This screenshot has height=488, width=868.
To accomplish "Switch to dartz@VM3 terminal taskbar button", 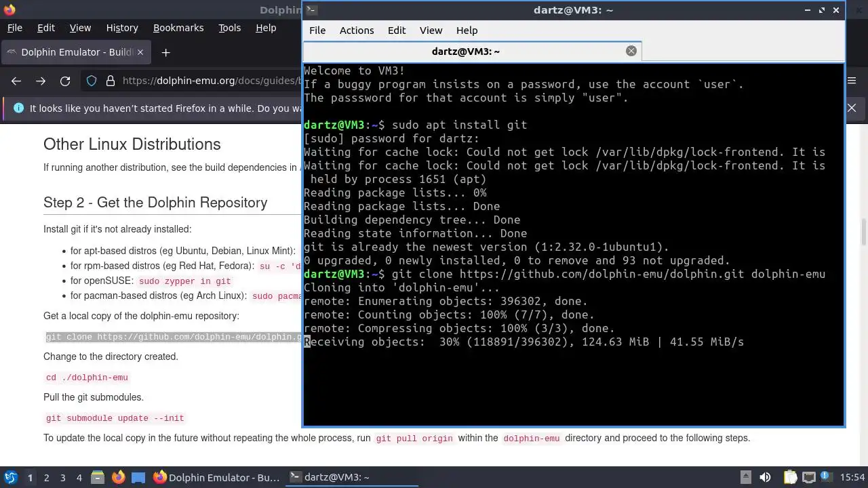I will pyautogui.click(x=352, y=477).
